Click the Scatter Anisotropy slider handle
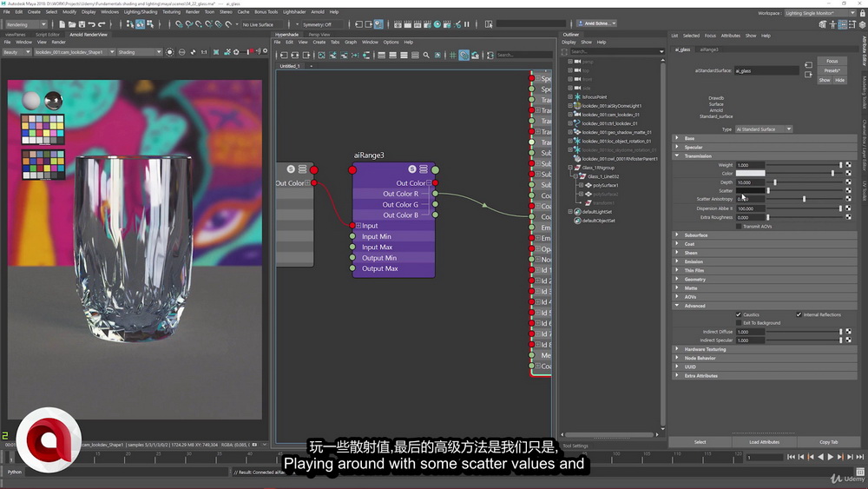This screenshot has width=868, height=489. [805, 199]
